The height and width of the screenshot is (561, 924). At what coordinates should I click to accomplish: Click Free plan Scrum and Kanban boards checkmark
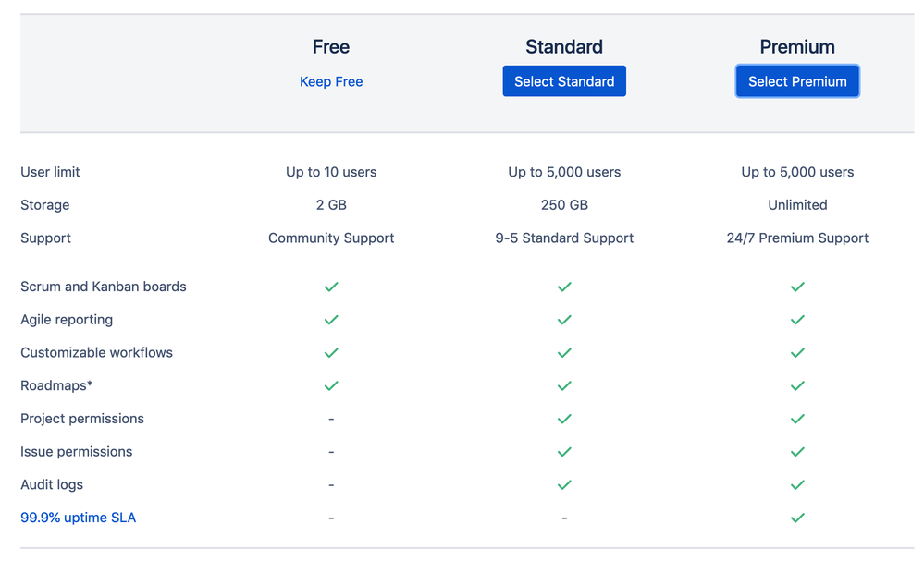coord(331,287)
